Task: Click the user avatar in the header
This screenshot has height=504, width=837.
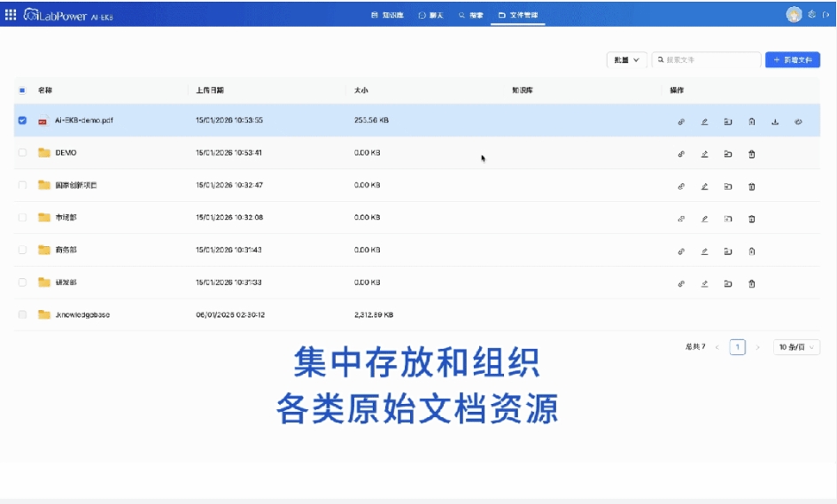Action: pyautogui.click(x=794, y=14)
